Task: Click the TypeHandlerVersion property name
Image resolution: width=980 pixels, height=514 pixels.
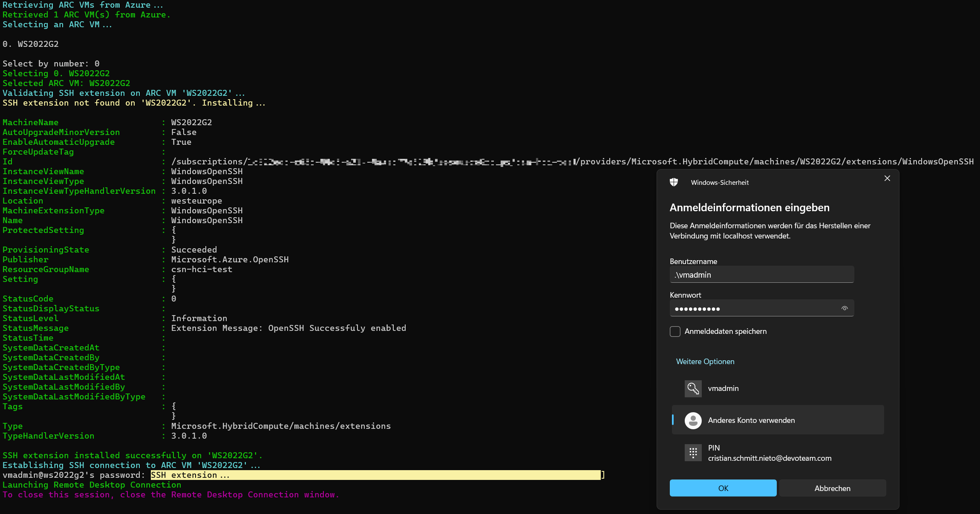Action: [x=49, y=436]
